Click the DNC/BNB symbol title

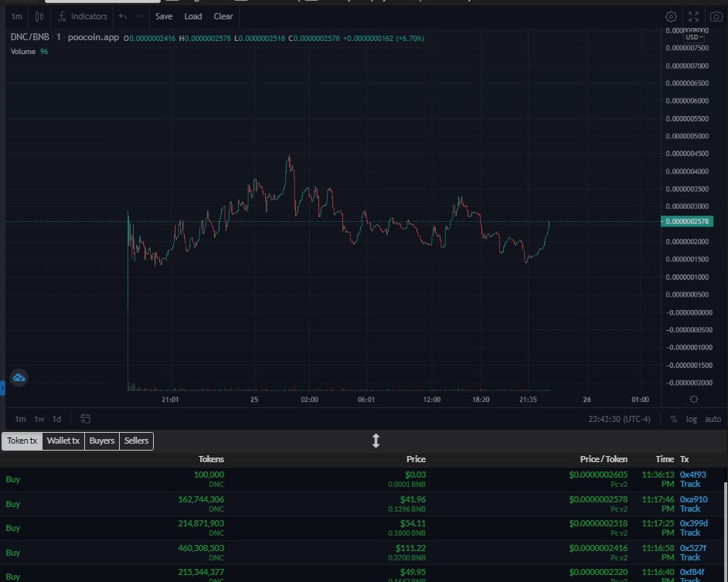coord(29,37)
